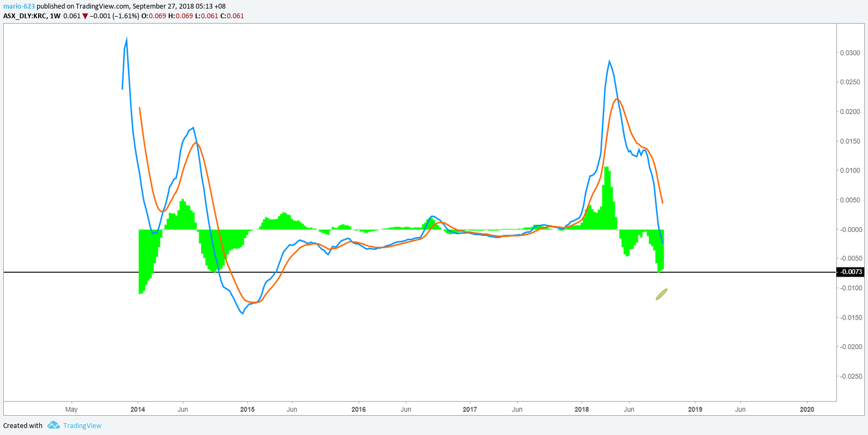Select the 1W timeframe label
Screen dimensions: 868x435
(x=55, y=16)
